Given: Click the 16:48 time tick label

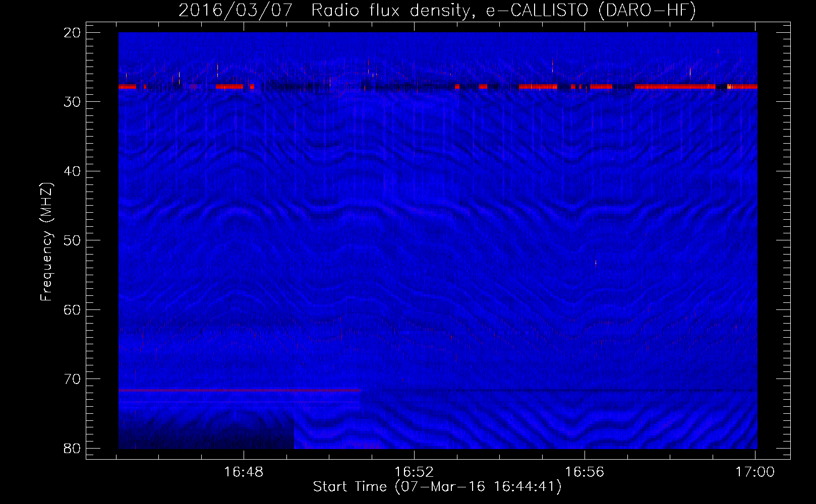Looking at the screenshot, I should pyautogui.click(x=244, y=472).
